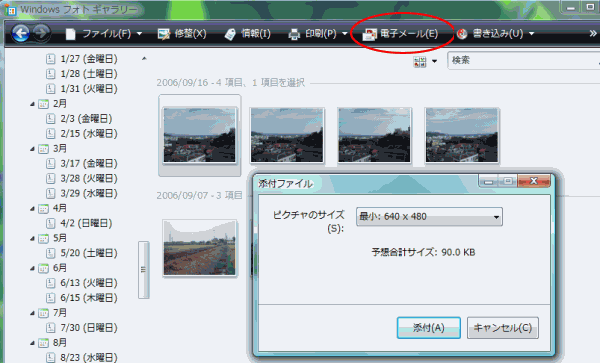Go back with the blue back arrow
This screenshot has width=600, height=363.
pyautogui.click(x=21, y=33)
